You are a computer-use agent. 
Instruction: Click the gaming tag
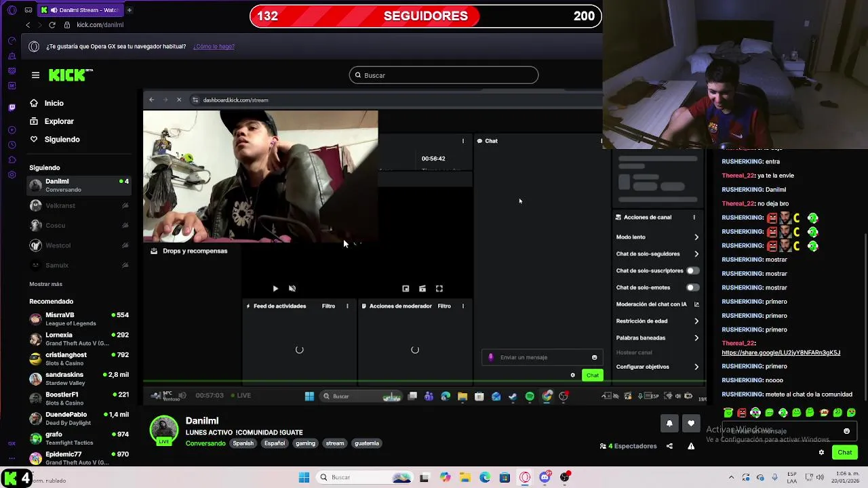pos(305,443)
